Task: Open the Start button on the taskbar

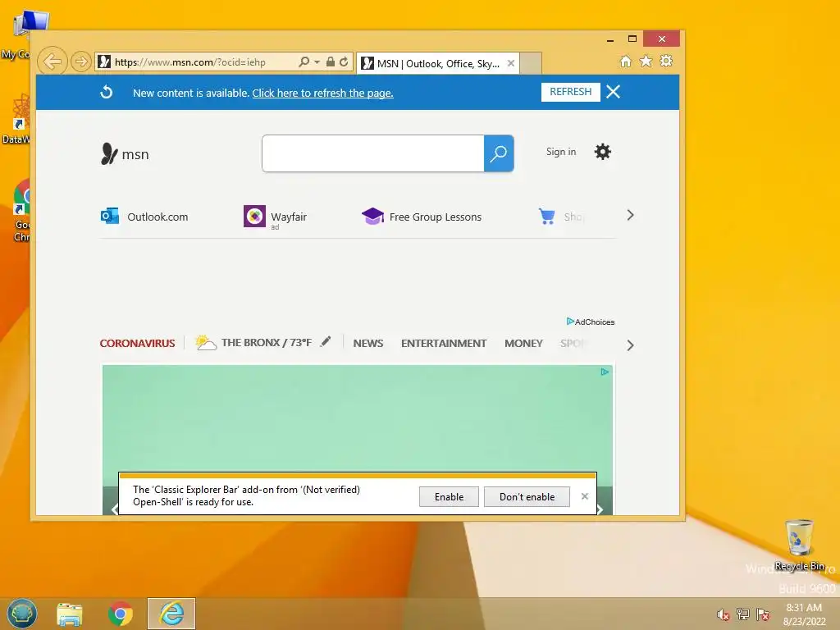Action: 22,614
